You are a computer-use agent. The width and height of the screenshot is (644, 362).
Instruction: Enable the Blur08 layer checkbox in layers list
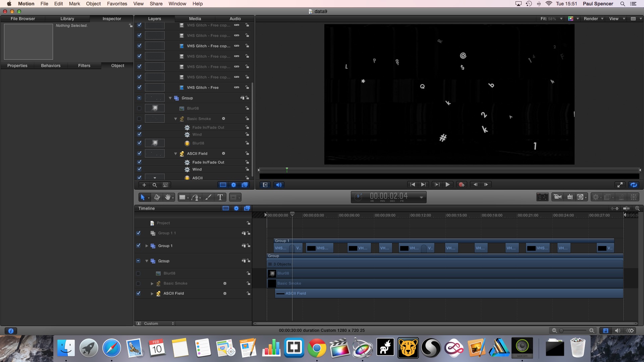point(140,108)
